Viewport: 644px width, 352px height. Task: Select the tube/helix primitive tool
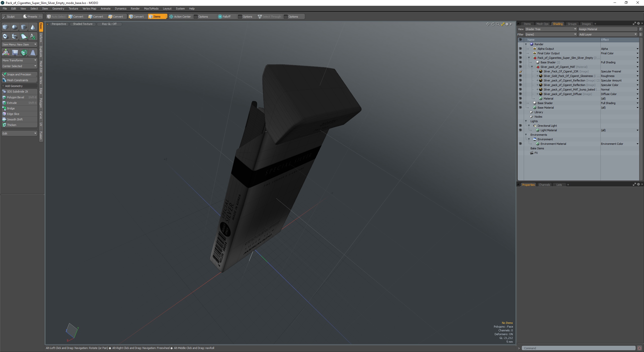pyautogui.click(x=15, y=36)
